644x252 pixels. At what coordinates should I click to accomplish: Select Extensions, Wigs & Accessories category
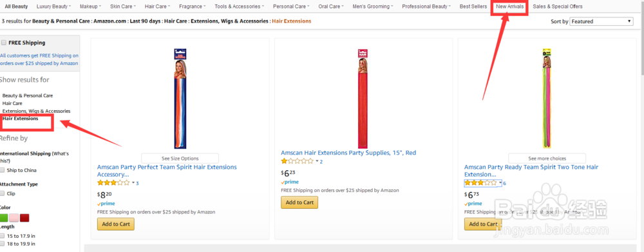(x=36, y=111)
